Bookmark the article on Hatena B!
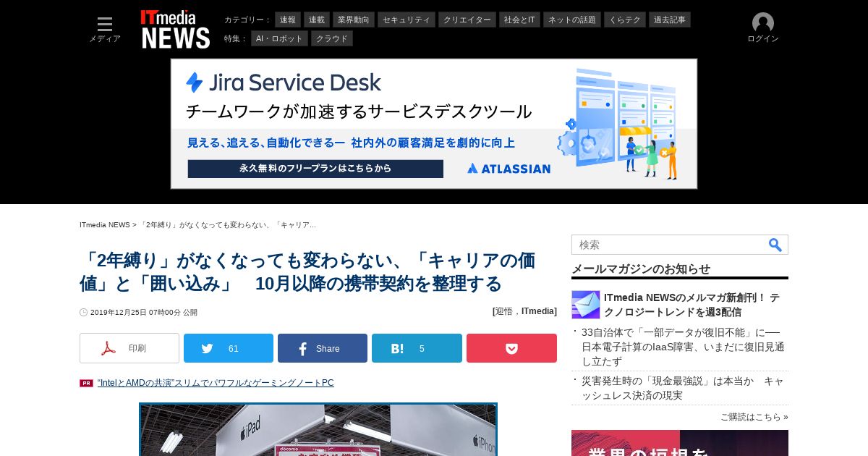This screenshot has height=456, width=868. coord(417,348)
